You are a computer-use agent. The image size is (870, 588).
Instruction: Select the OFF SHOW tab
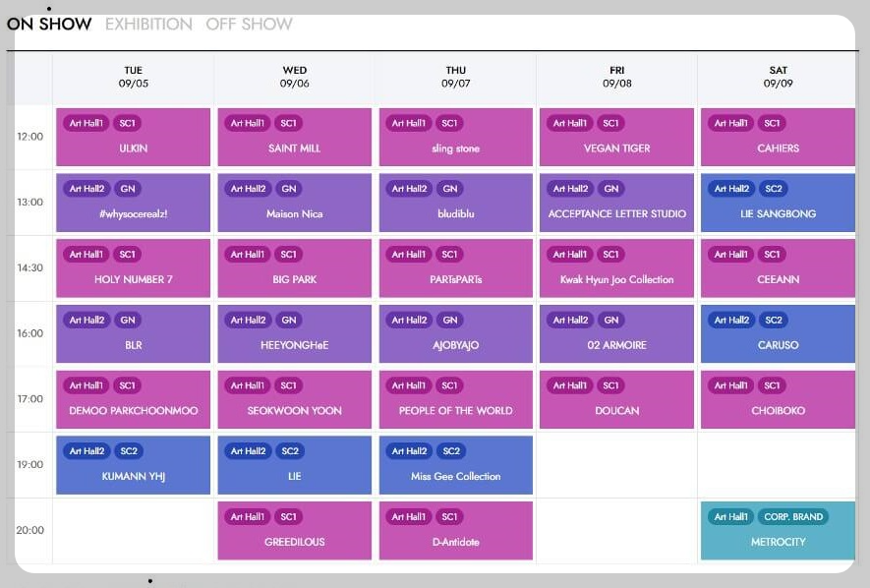point(249,24)
